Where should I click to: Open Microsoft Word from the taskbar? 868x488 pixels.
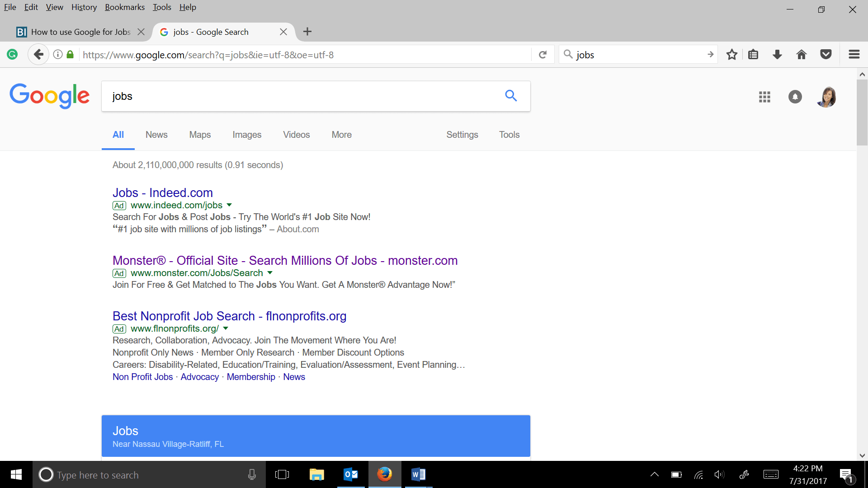pos(418,474)
